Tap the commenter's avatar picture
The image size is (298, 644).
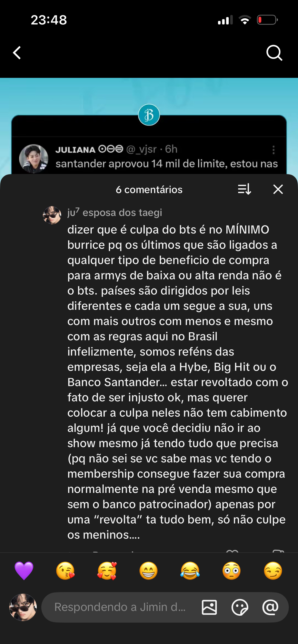point(52,215)
